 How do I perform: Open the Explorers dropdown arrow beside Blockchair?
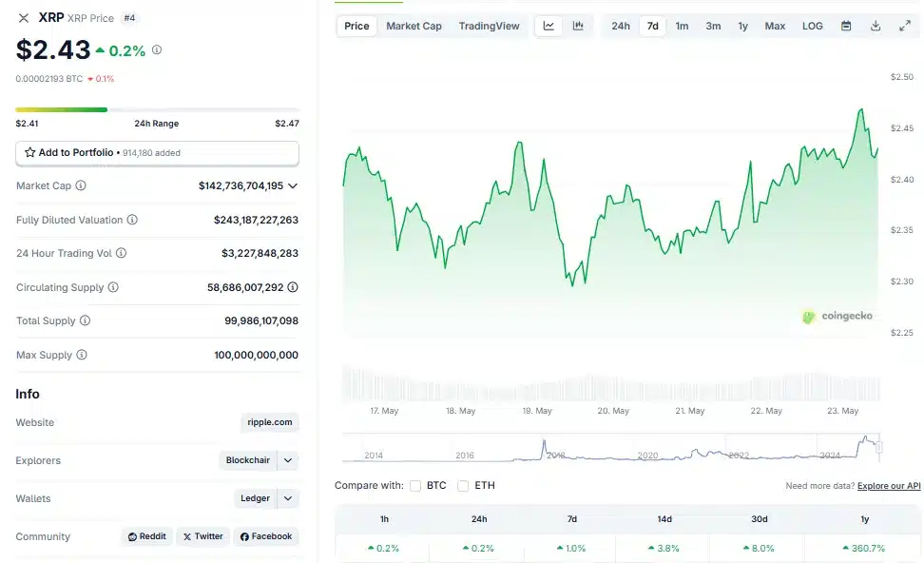pos(288,460)
